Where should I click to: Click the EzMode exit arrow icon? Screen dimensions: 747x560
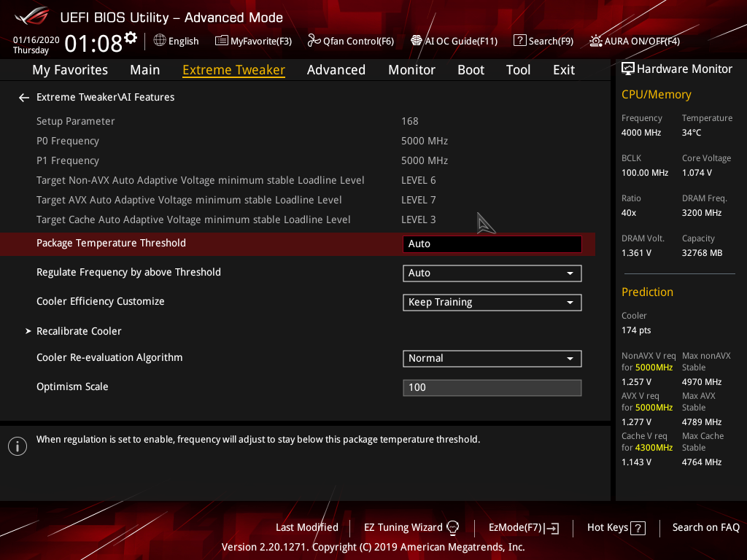pos(553,528)
